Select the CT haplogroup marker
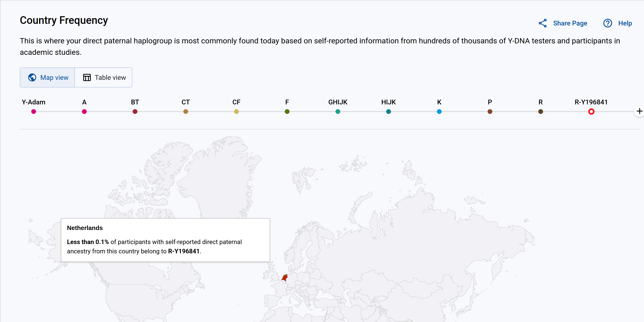The image size is (644, 322). tap(185, 112)
